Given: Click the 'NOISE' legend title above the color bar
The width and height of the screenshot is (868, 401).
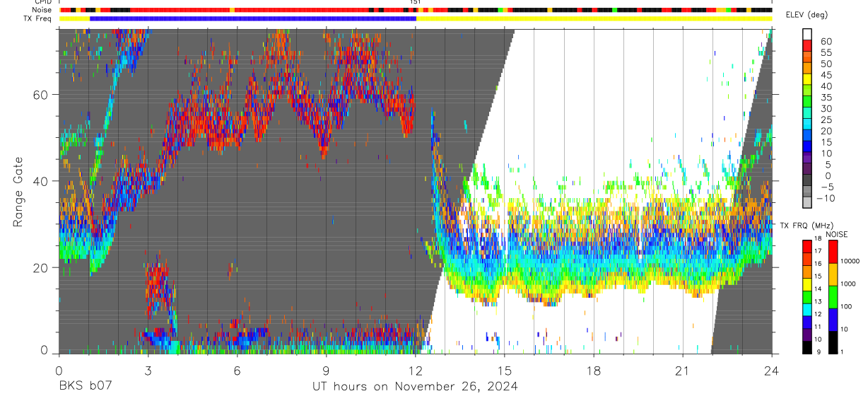Looking at the screenshot, I should [x=836, y=234].
